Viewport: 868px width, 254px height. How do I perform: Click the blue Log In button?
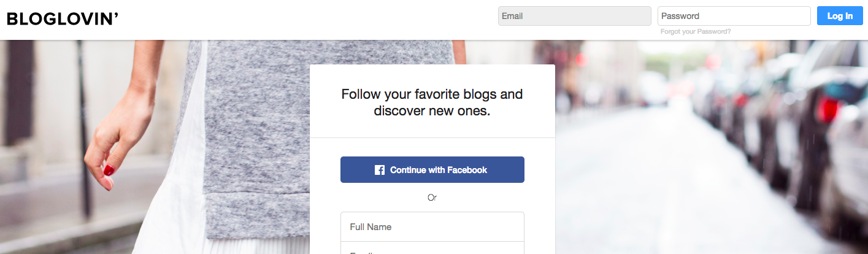point(840,16)
